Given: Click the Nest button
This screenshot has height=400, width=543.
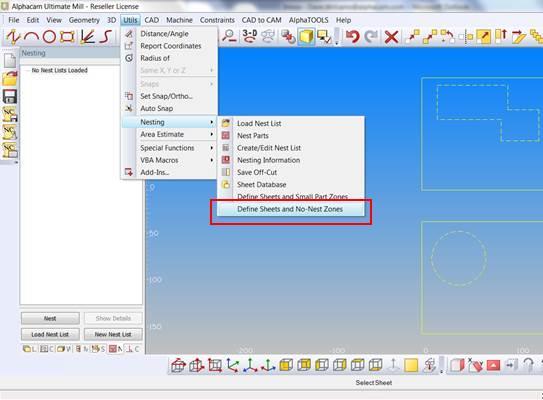Looking at the screenshot, I should tap(50, 318).
